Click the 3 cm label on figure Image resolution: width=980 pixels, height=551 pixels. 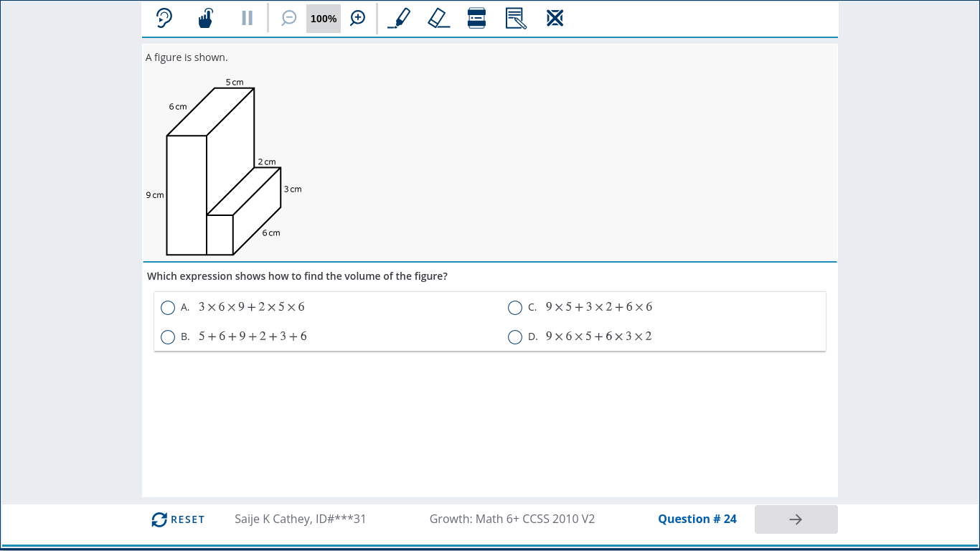pos(293,189)
